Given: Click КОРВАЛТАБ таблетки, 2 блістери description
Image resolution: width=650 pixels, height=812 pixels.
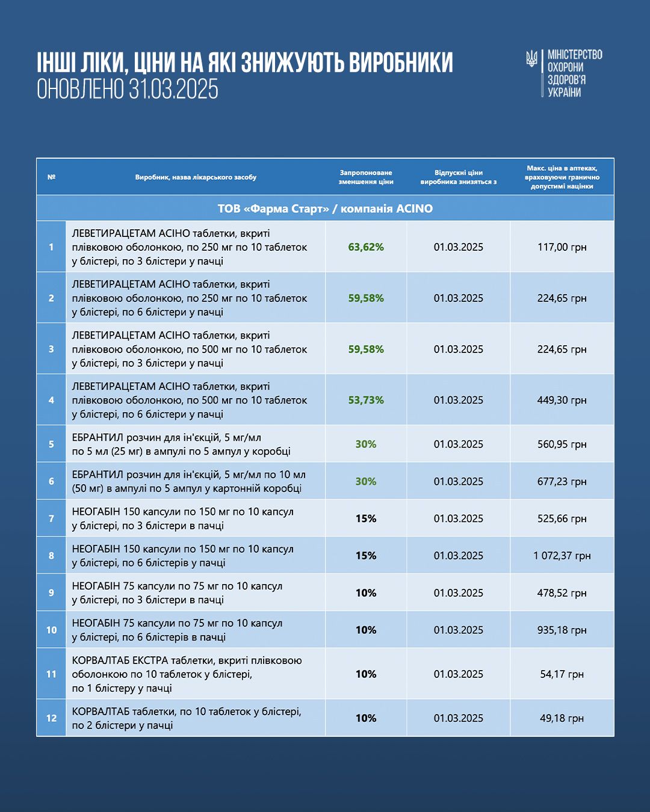Looking at the screenshot, I should click(x=187, y=718).
